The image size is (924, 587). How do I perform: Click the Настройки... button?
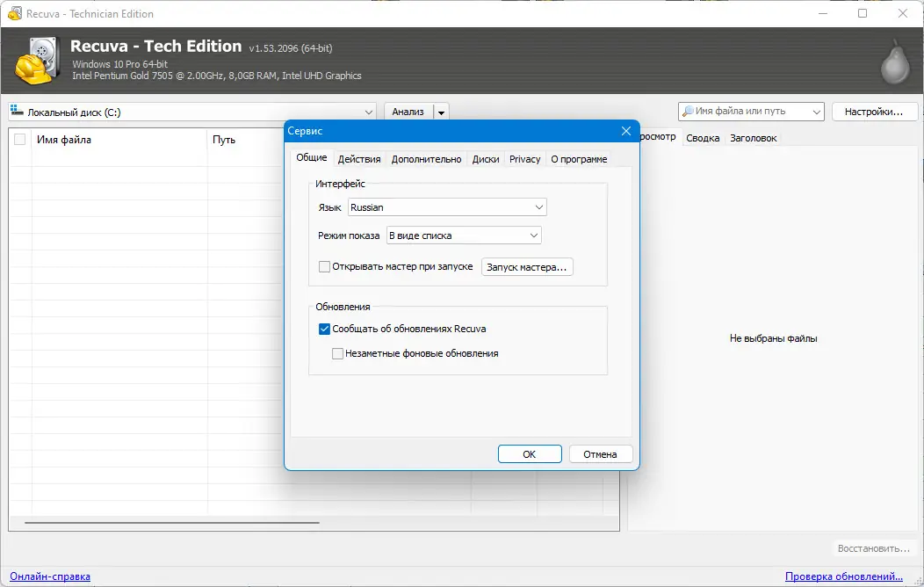pos(874,112)
